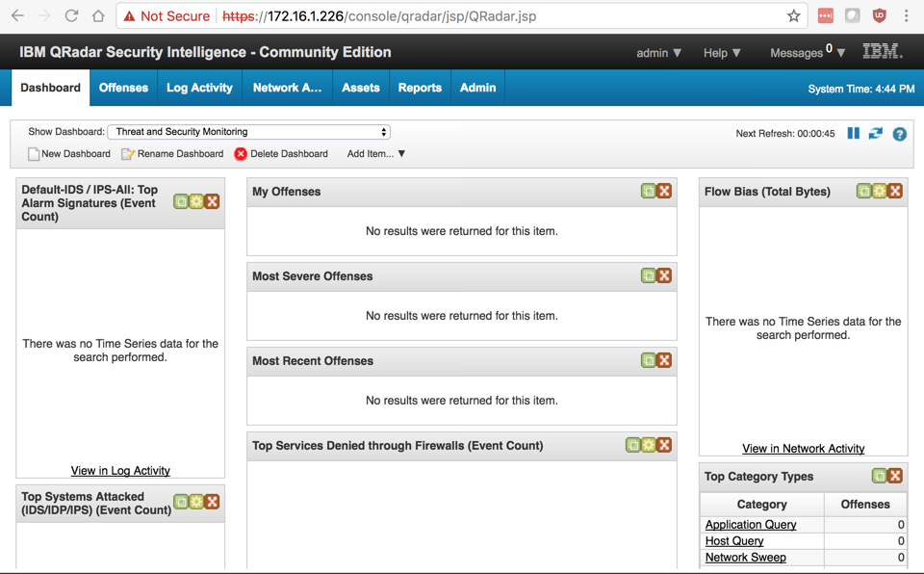
Task: Pause the dashboard auto refresh
Action: (853, 133)
